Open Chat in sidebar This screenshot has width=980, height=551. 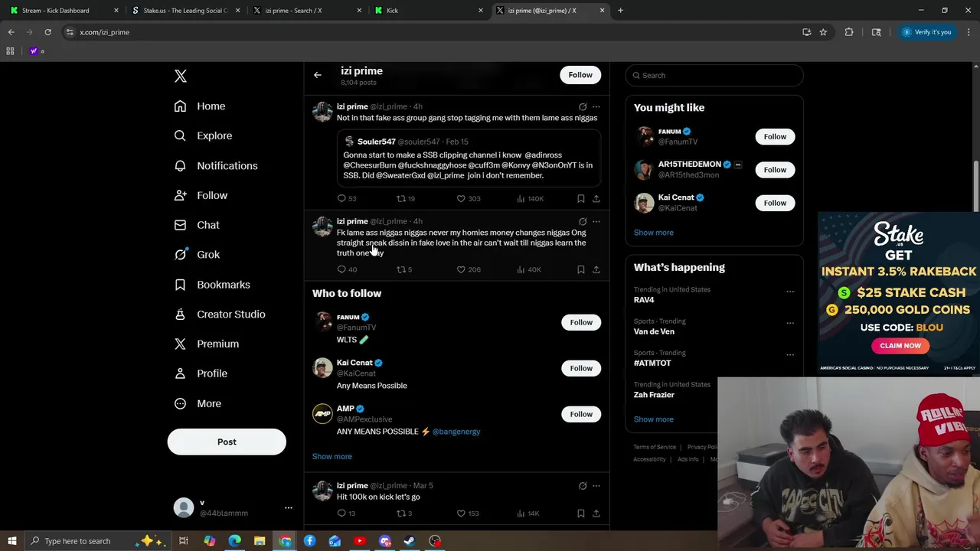(x=197, y=225)
